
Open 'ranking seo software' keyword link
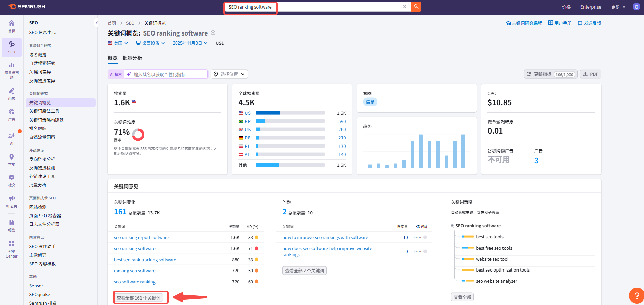pyautogui.click(x=135, y=271)
